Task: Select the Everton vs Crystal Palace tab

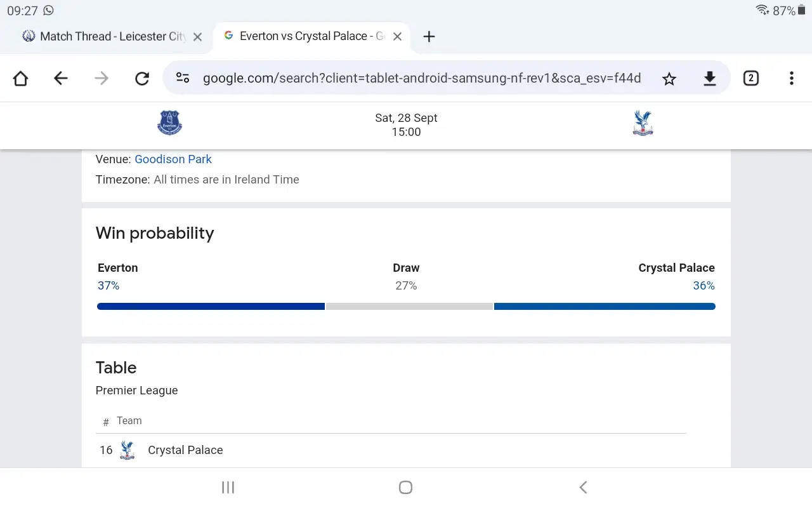Action: coord(304,37)
